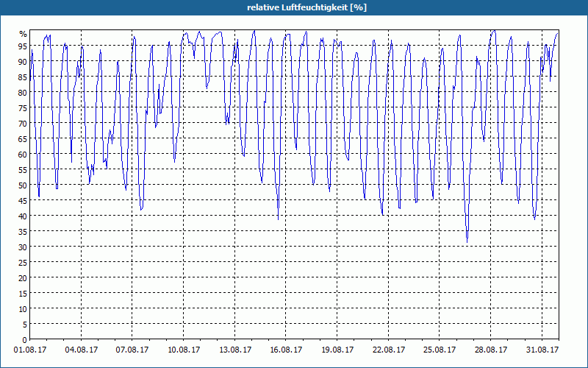This screenshot has height=368, width=588.
Task: Click the y-axis value 40
Action: [23, 216]
